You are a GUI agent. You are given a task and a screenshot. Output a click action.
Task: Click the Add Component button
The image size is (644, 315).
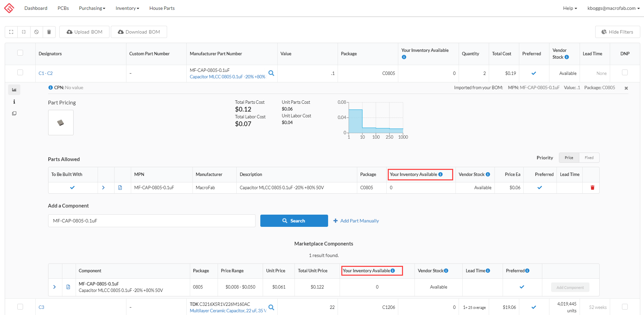click(x=570, y=287)
